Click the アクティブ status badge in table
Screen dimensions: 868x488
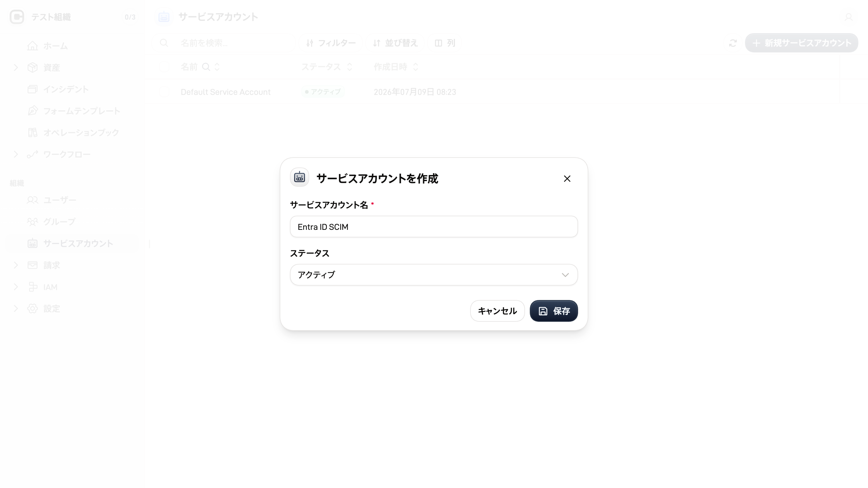pyautogui.click(x=323, y=92)
